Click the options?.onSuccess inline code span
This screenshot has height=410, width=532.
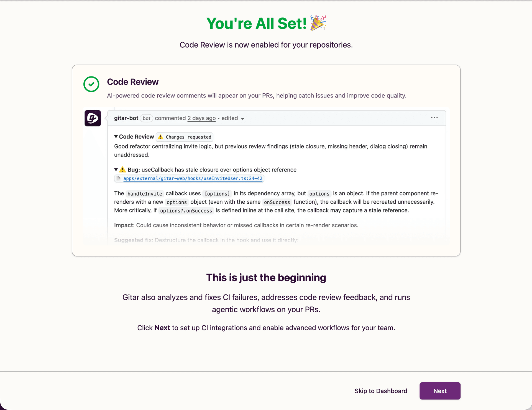point(186,211)
